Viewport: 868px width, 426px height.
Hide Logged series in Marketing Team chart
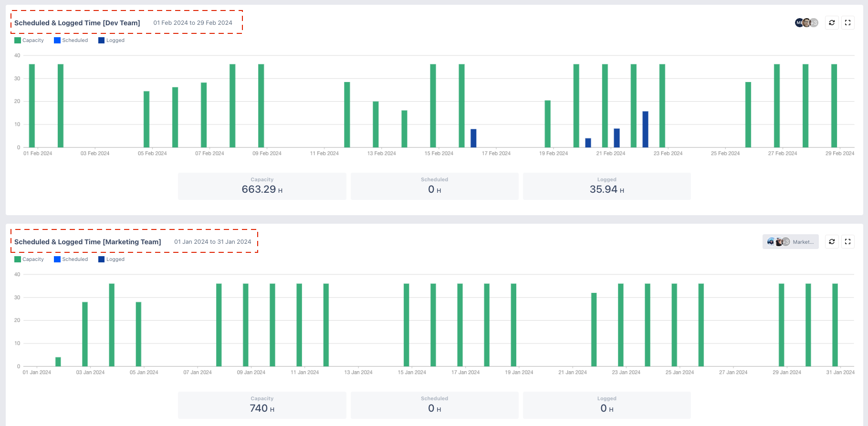pyautogui.click(x=111, y=260)
